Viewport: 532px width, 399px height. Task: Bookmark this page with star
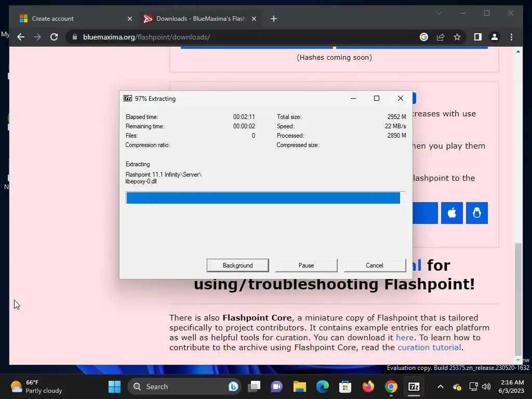click(x=457, y=37)
